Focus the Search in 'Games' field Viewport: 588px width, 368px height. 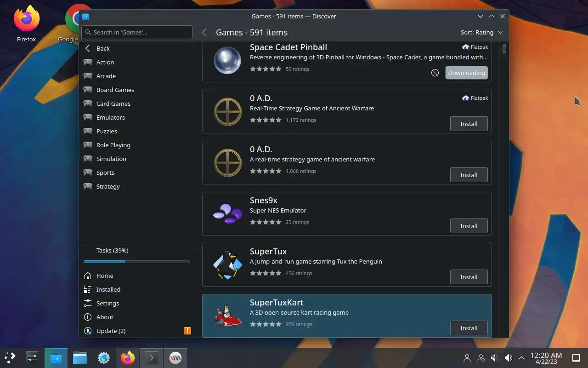tap(137, 32)
